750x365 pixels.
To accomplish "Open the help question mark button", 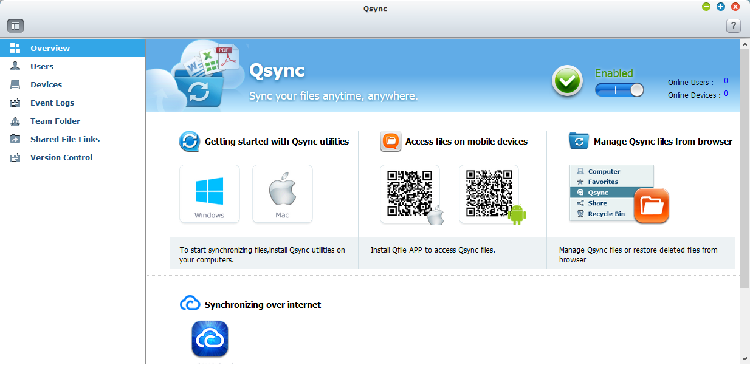I will pos(733,26).
